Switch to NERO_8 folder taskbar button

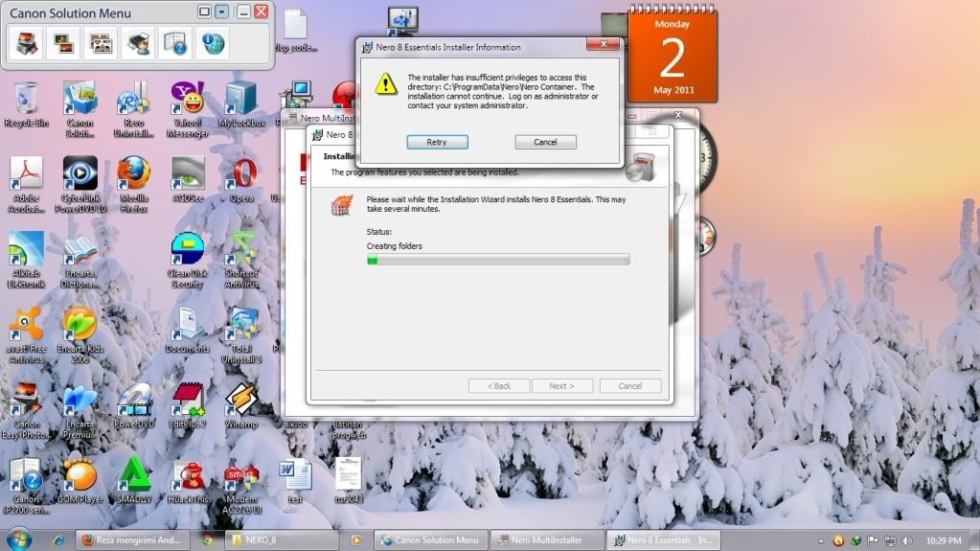(x=282, y=540)
